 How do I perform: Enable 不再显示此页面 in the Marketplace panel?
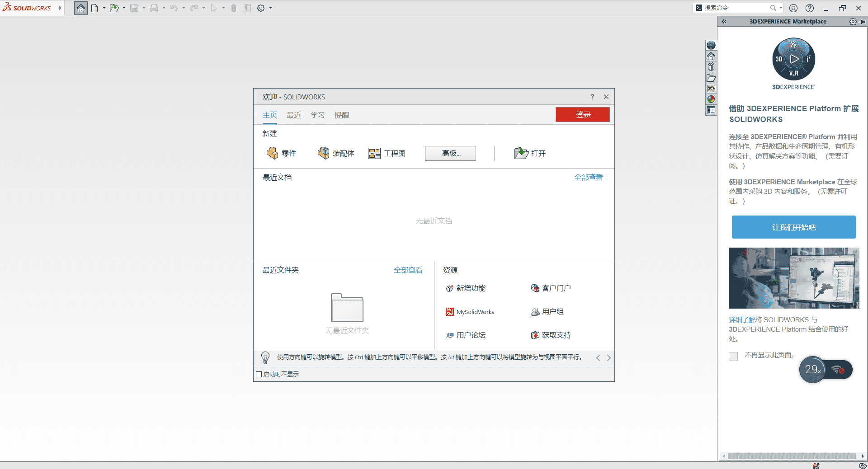[x=733, y=356]
